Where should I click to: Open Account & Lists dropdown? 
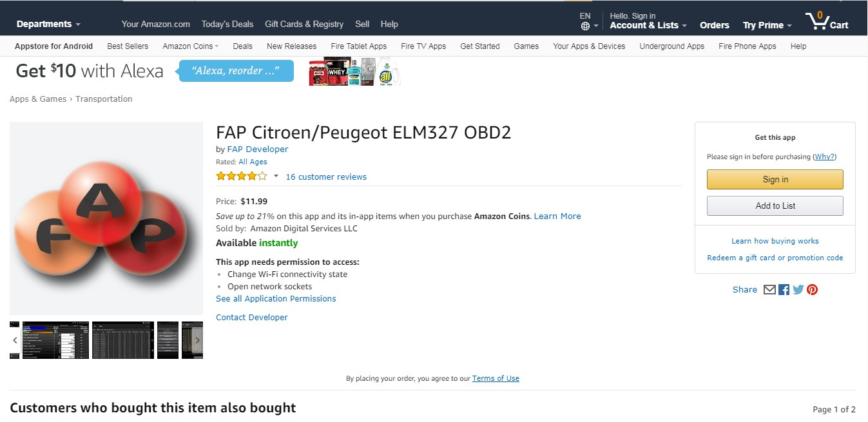click(x=648, y=25)
